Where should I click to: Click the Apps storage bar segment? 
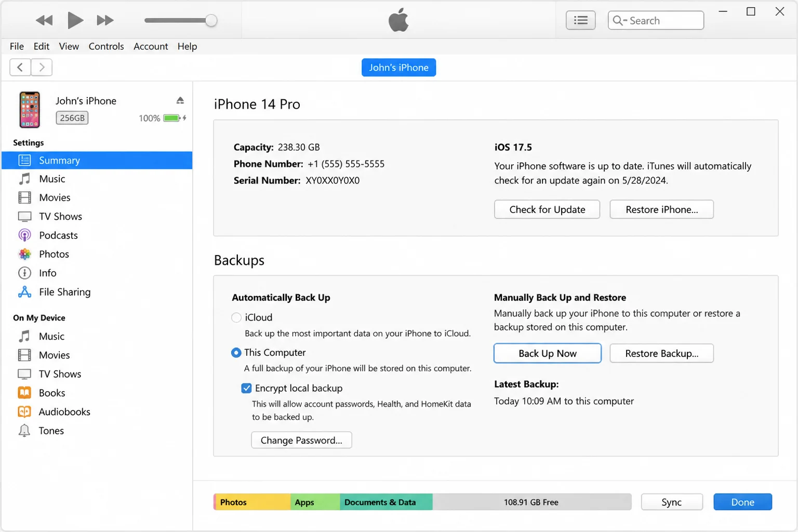click(315, 502)
